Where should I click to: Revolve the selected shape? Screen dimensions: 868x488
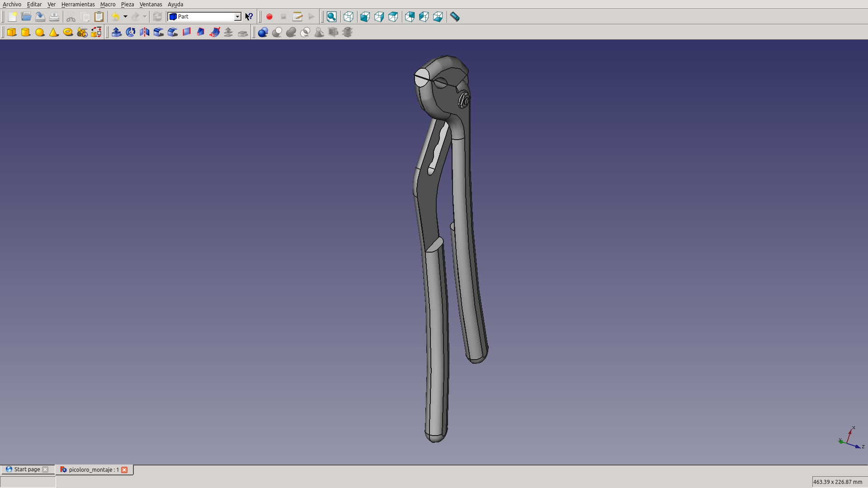[130, 32]
